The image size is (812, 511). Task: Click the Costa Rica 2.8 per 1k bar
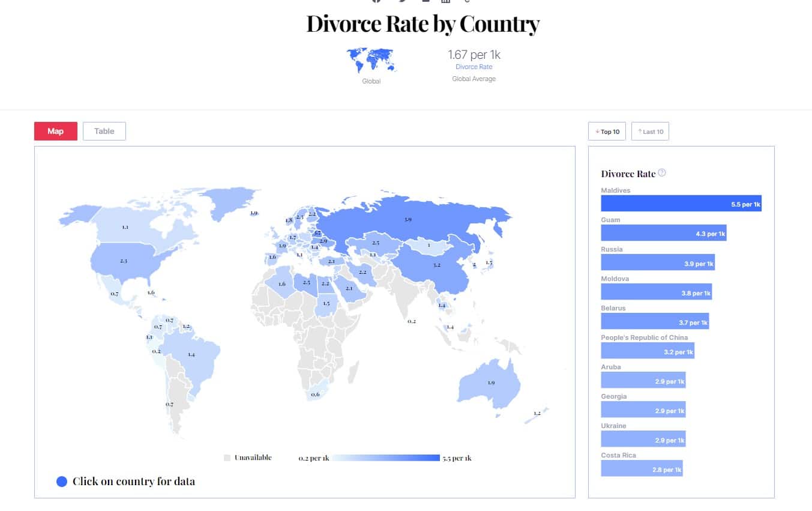(x=642, y=468)
